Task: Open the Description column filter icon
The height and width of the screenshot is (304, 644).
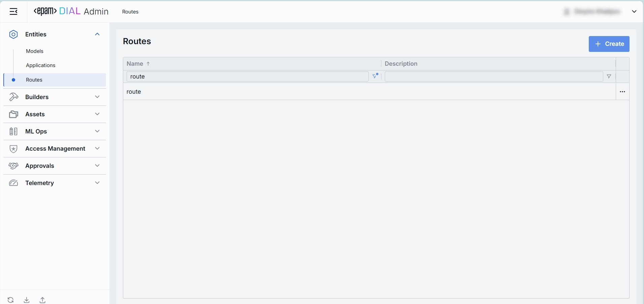Action: [x=609, y=77]
